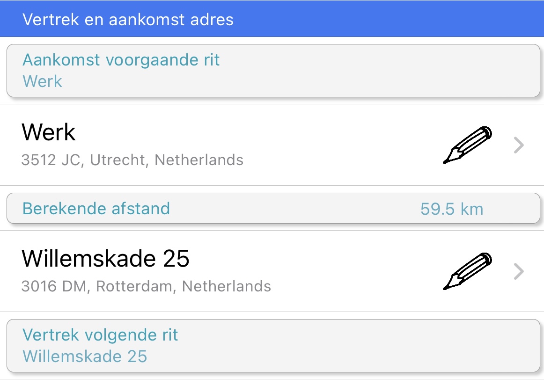The width and height of the screenshot is (544, 392).
Task: Tap the 3512 JC, Utrecht address line
Action: click(132, 160)
